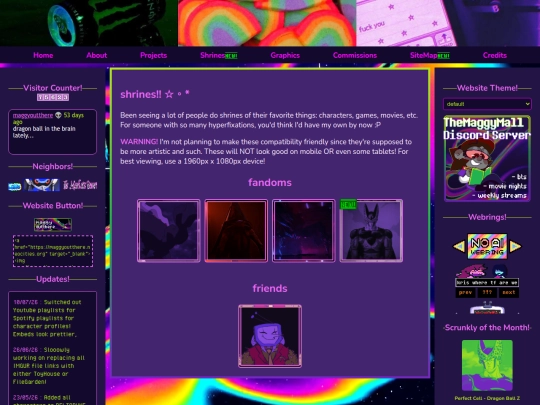Click the 'Scrunkly of the Month!' heading
Viewport: 540px width, 405px height.
click(x=487, y=328)
